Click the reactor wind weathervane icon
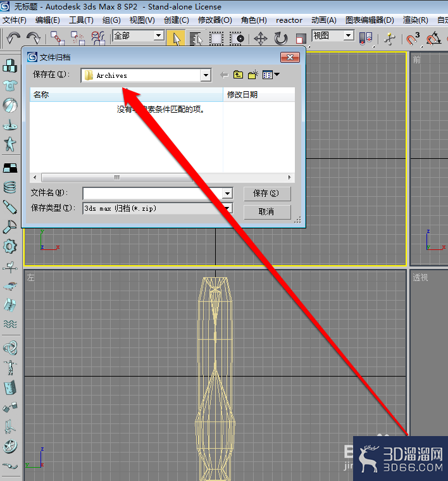Viewport: 448px width, 481px height. tap(10, 267)
